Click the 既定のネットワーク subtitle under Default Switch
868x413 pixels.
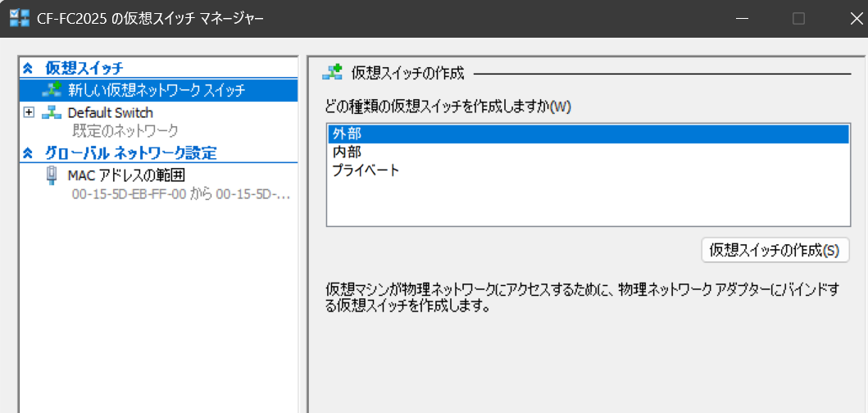click(x=125, y=130)
